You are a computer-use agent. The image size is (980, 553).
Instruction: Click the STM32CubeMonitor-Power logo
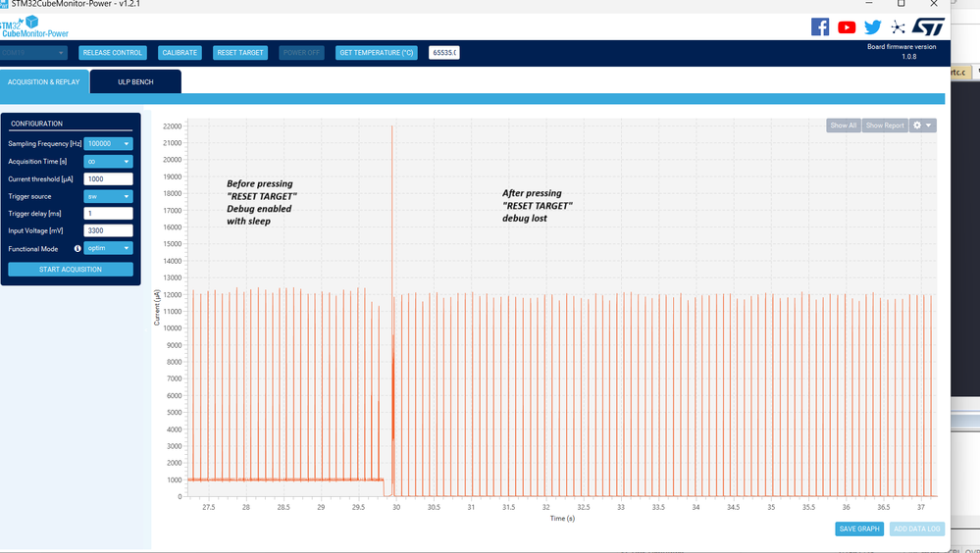pos(32,26)
